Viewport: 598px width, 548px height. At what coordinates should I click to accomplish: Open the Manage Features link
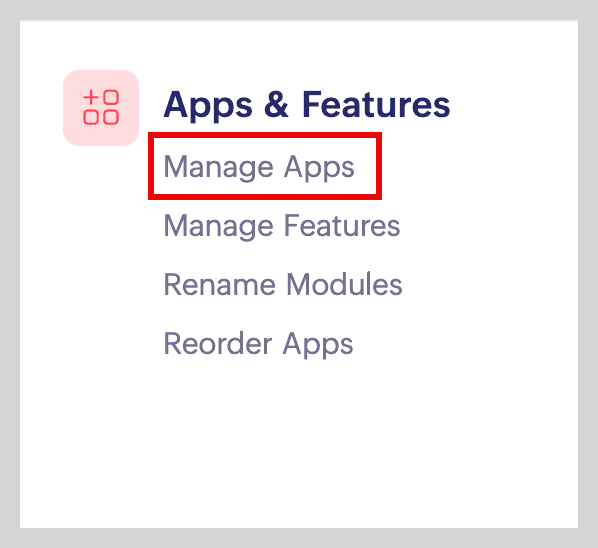pyautogui.click(x=282, y=226)
